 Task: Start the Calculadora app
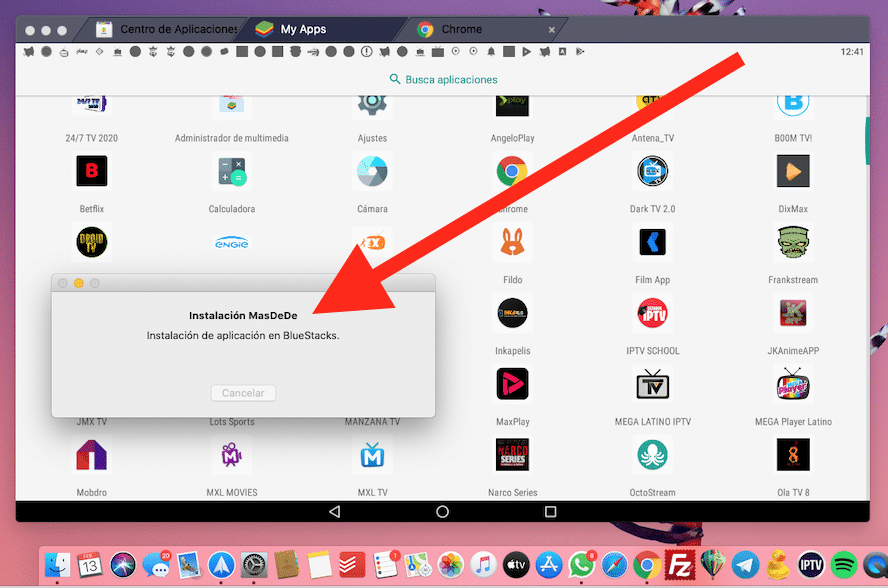[232, 171]
